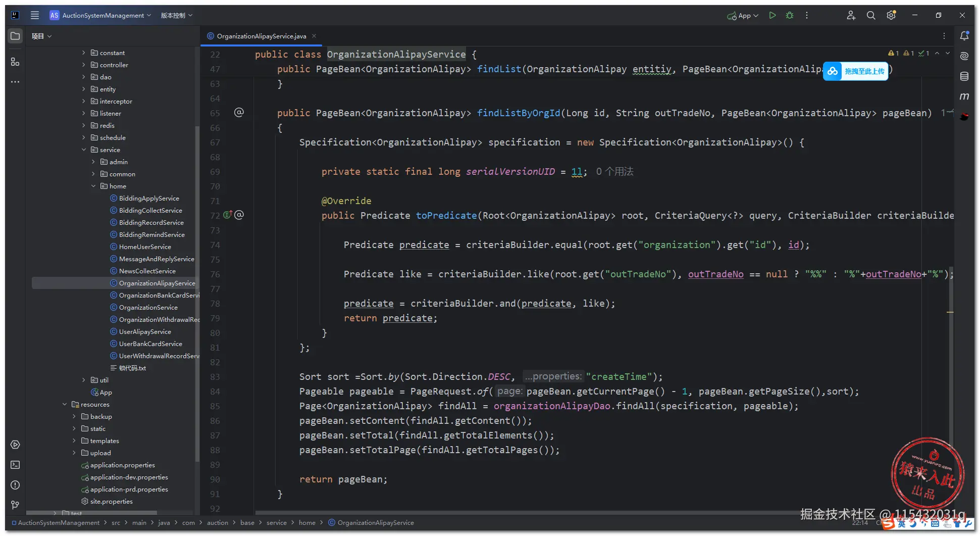Expand the controller package

tap(84, 65)
